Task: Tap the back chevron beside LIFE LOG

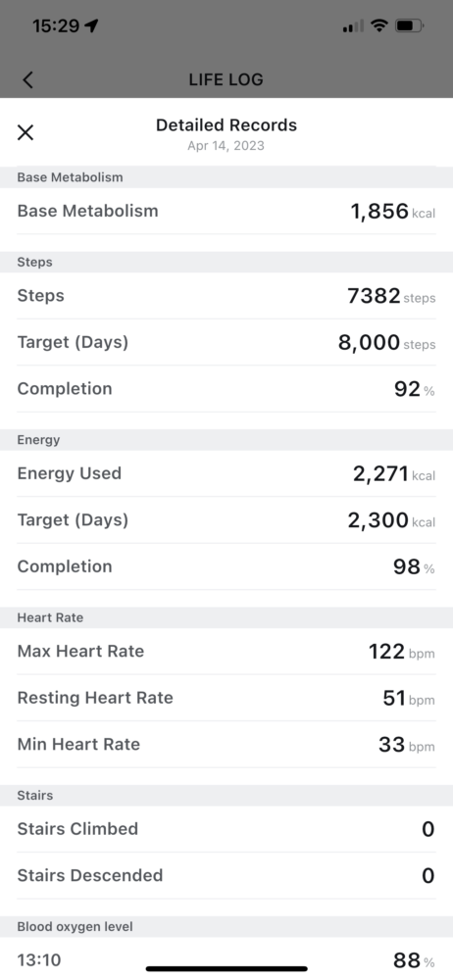Action: click(27, 80)
